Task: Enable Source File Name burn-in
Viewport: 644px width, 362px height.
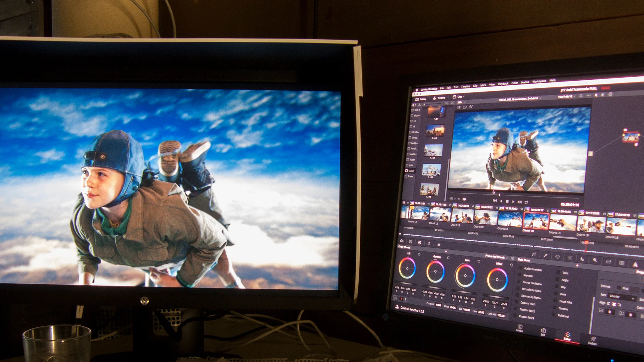Action: 519,282
